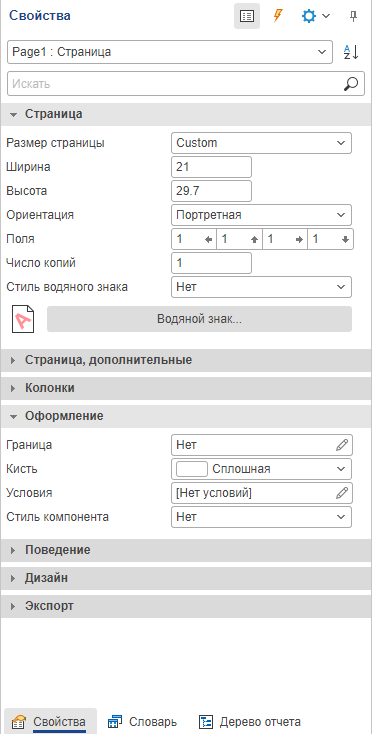Switch to the events lightning icon
This screenshot has width=372, height=734.
(x=278, y=16)
